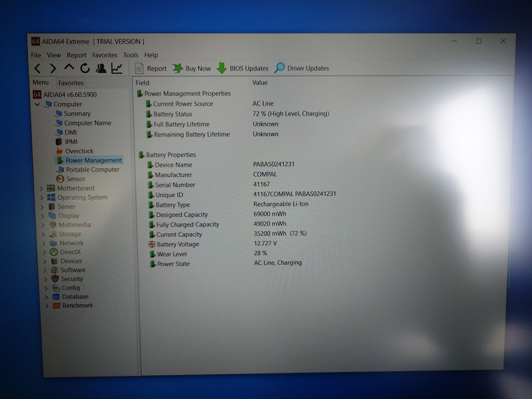Viewport: 532px width, 399px height.
Task: Open the user manager person icon
Action: [x=101, y=68]
